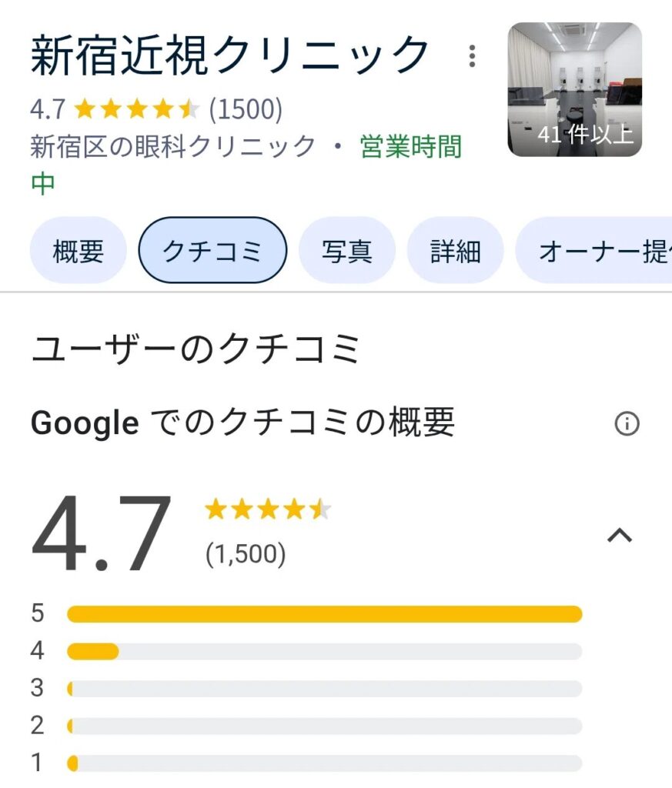Click the 3-star rating bar
Viewport: 672px width, 788px height.
coord(324,689)
